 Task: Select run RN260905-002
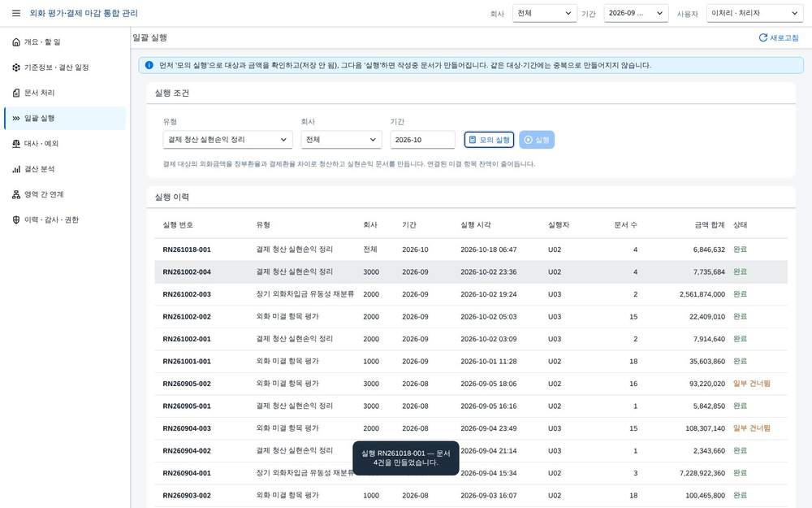(x=471, y=384)
